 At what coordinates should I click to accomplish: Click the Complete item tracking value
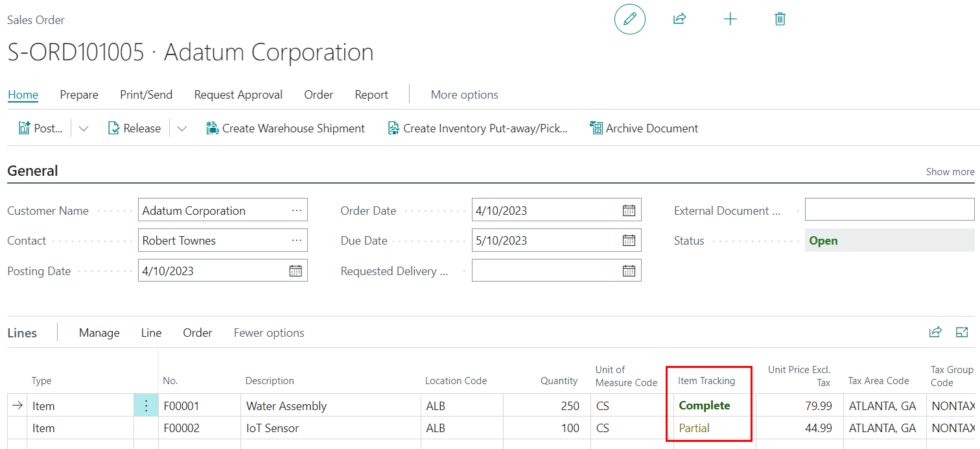tap(705, 406)
